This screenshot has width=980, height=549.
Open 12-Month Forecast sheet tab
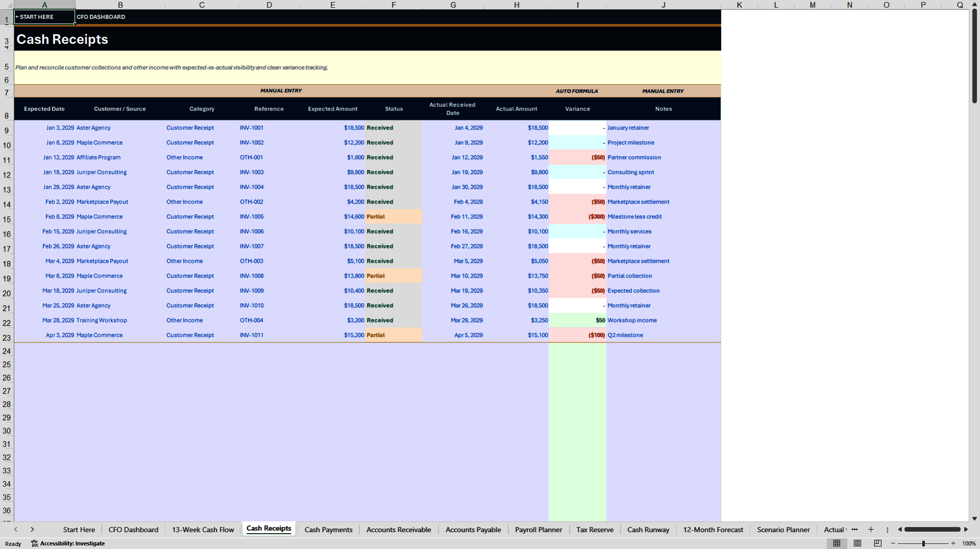click(713, 530)
